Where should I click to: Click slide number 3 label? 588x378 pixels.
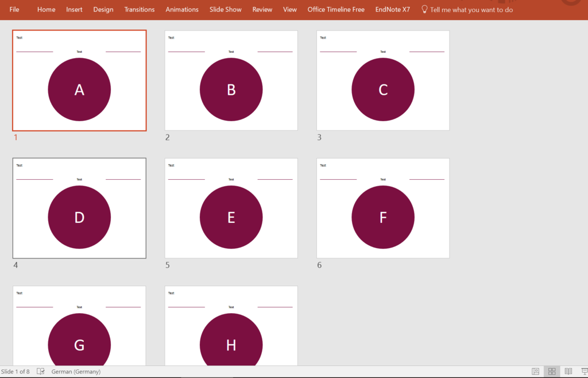coord(319,138)
